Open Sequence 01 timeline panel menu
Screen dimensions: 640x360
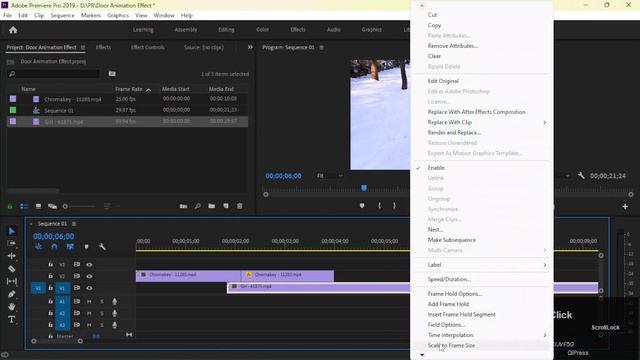pos(74,224)
